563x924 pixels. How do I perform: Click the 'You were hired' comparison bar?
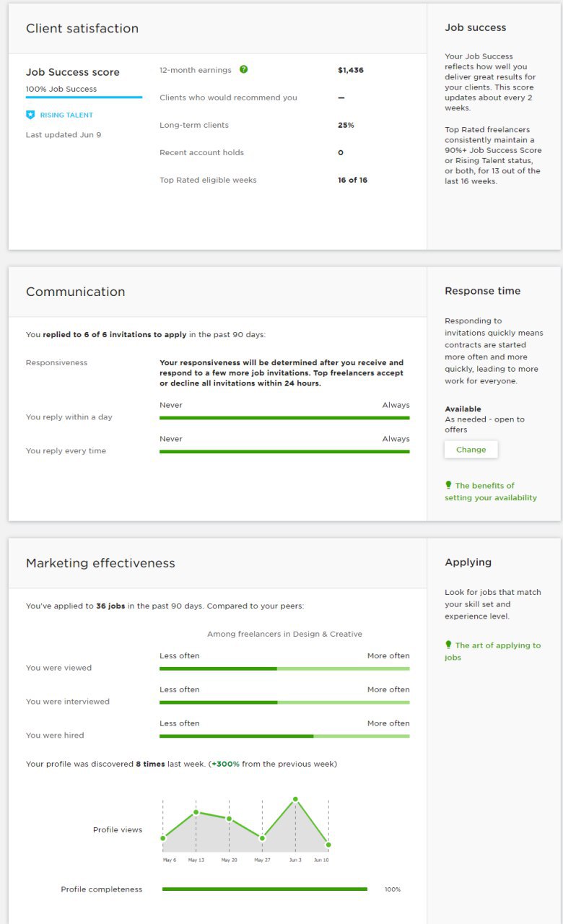284,736
